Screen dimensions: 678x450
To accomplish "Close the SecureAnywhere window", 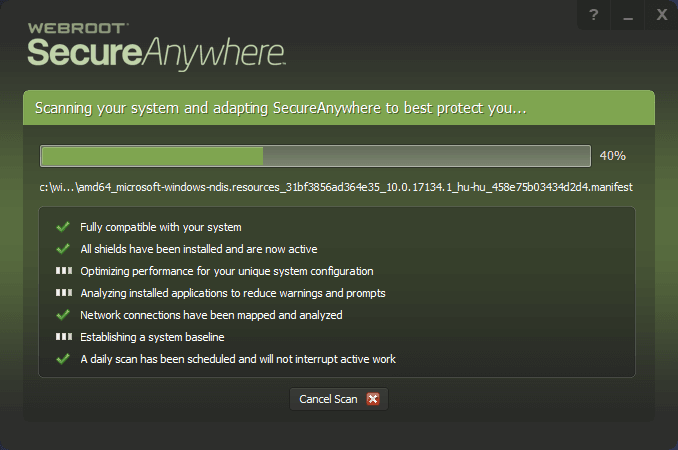I will (x=661, y=16).
